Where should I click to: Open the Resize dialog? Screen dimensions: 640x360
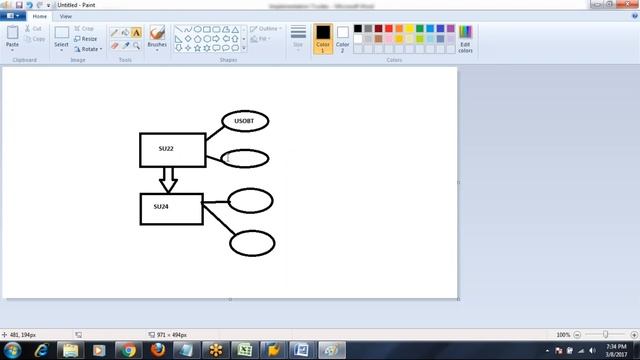[86, 39]
